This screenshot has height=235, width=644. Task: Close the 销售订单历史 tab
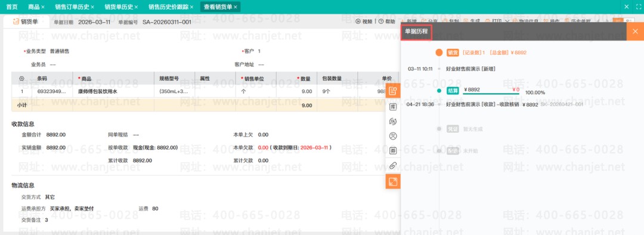pos(92,7)
